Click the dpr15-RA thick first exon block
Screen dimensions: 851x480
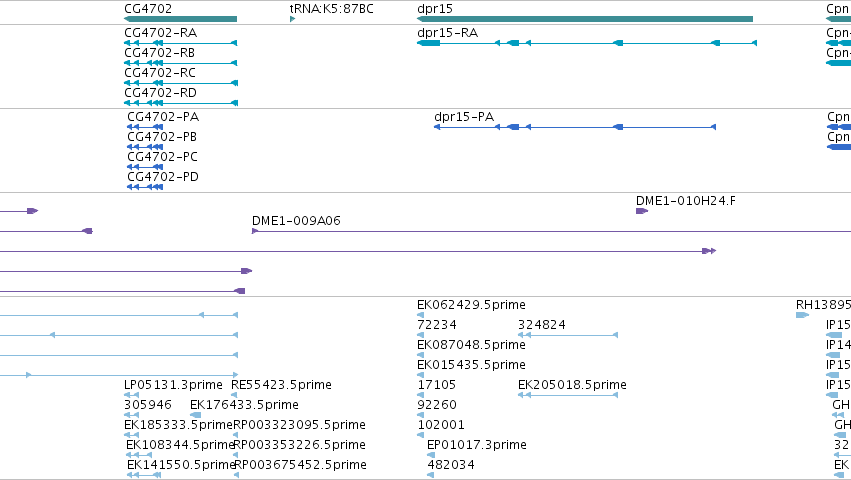429,43
